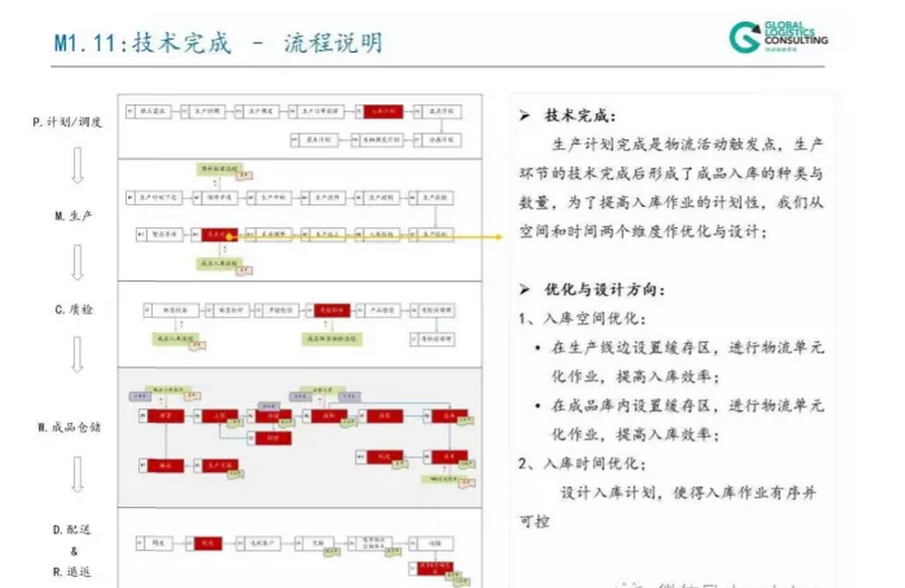Click the text '设计入库计划,使得入库作业有序并'
The height and width of the screenshot is (588, 905).
click(x=689, y=492)
